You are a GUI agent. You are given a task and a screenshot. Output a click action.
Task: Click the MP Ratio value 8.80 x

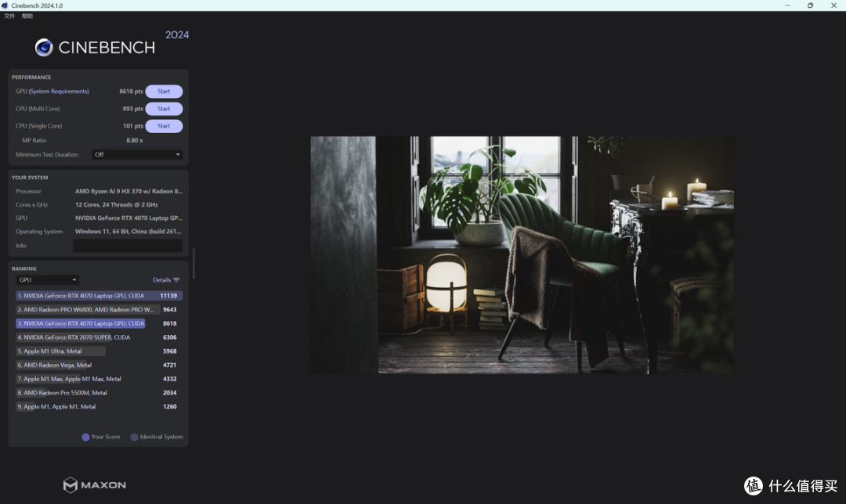(135, 140)
